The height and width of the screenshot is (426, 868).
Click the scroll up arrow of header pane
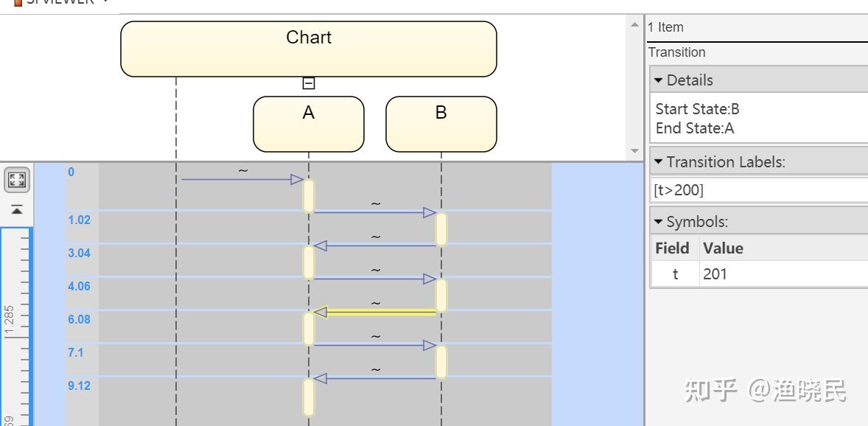[634, 26]
